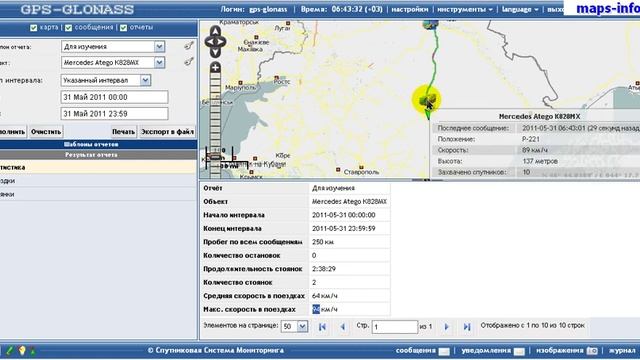
Task: Click the tooltip Скорость value 89 км/ч
Action: pos(535,150)
